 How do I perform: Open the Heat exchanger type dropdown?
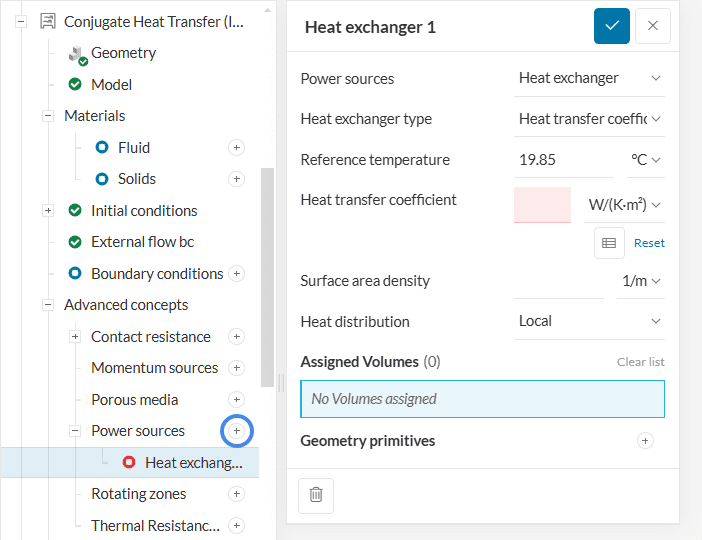589,119
